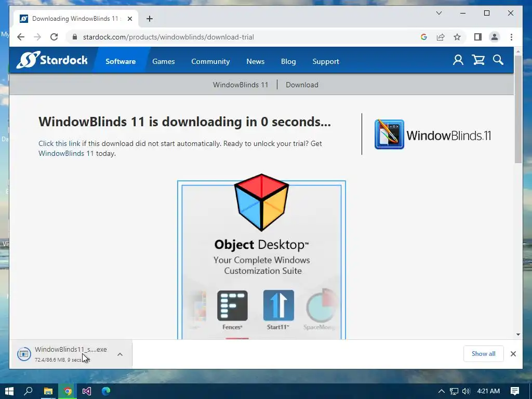Click the site search magnifier icon
This screenshot has height=399, width=532.
pos(498,60)
